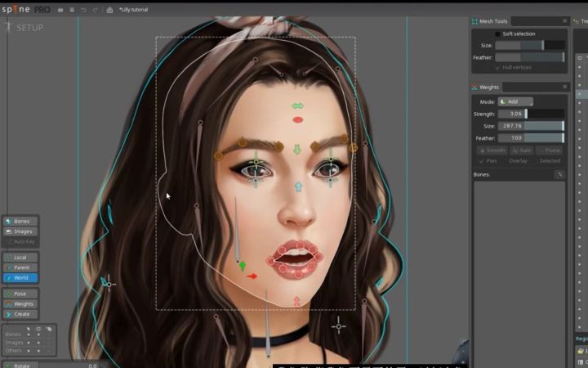Open the Weights panel menu
Screen dimensions: 588x368
565,87
